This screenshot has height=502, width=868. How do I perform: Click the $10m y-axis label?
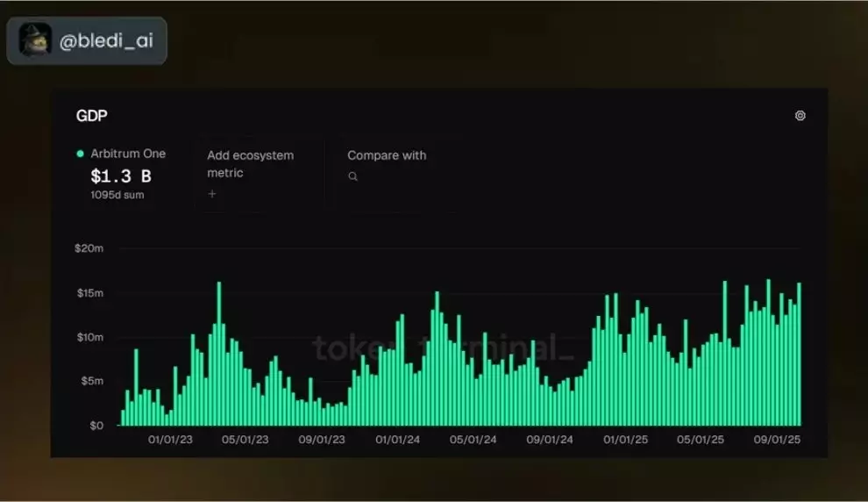pyautogui.click(x=89, y=338)
